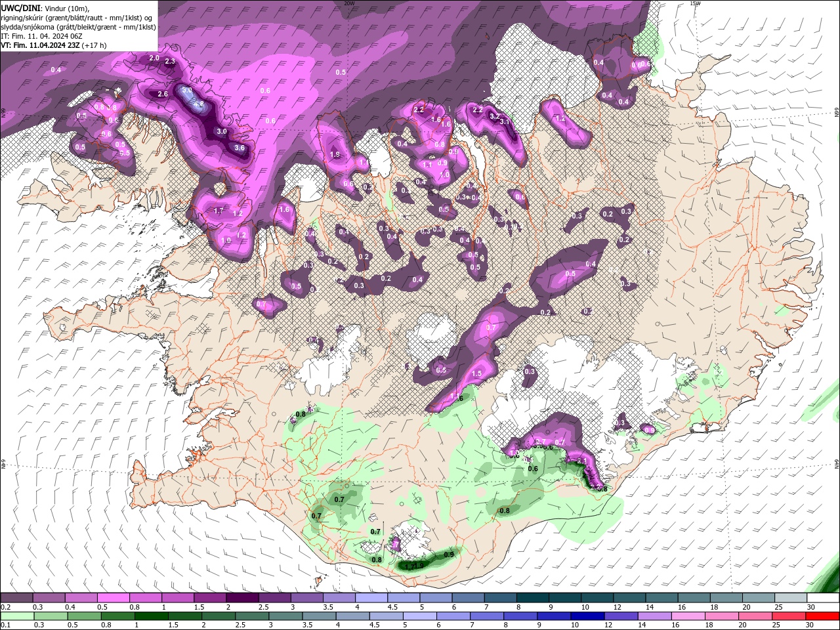Click the 'VT: Fim. 11.04.2024 23Z' valid time
Screen dimensions: 840x630
(40, 45)
